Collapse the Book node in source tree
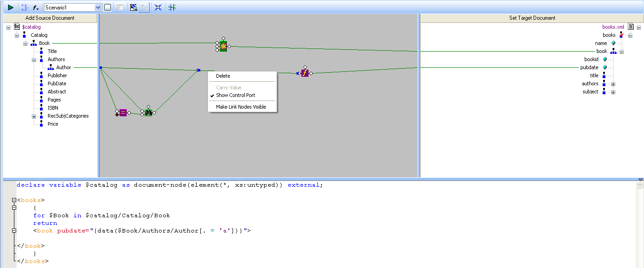The width and height of the screenshot is (644, 268). coord(26,44)
